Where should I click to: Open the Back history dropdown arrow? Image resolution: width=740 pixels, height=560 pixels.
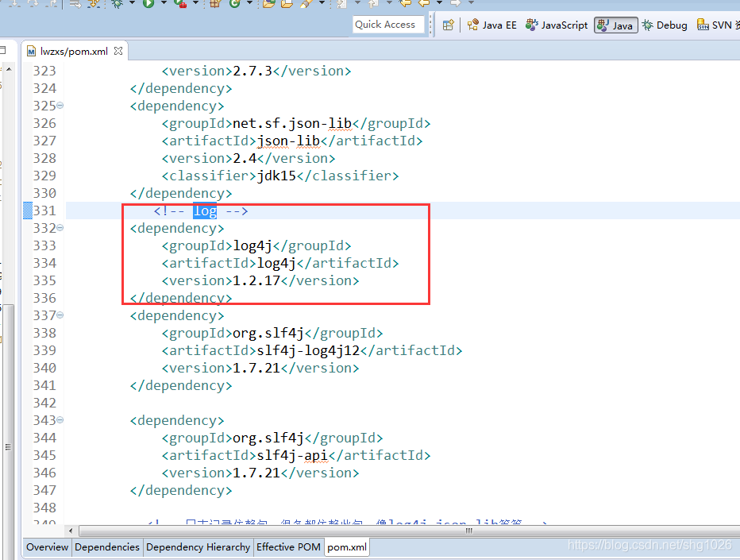[x=439, y=3]
